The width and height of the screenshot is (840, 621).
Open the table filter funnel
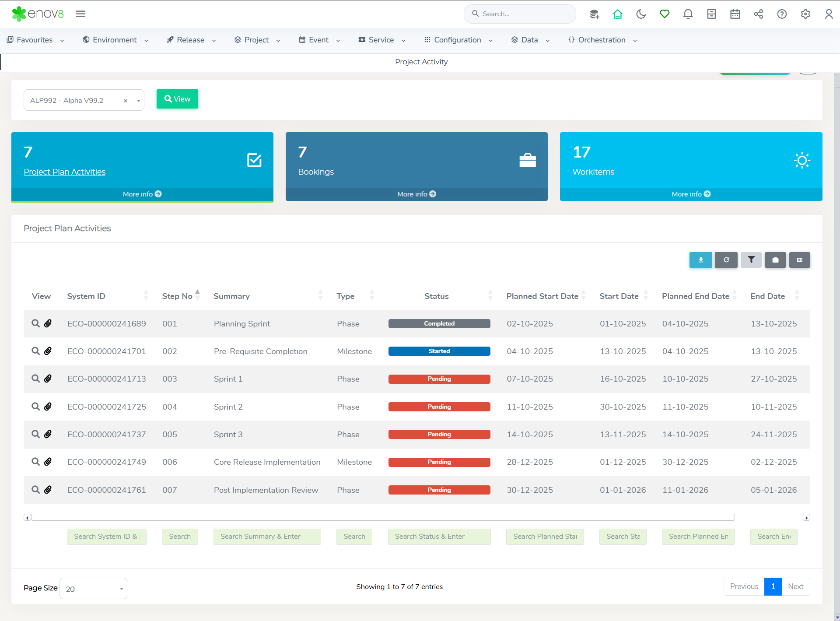pos(751,260)
